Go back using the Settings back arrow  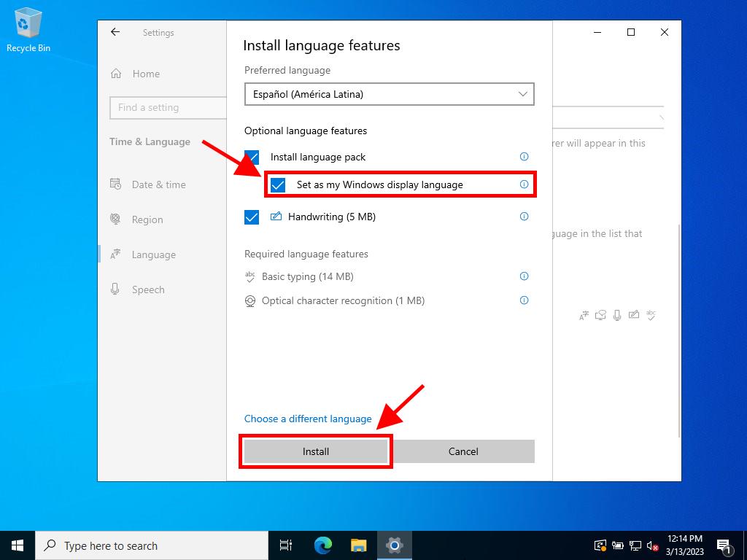click(115, 32)
